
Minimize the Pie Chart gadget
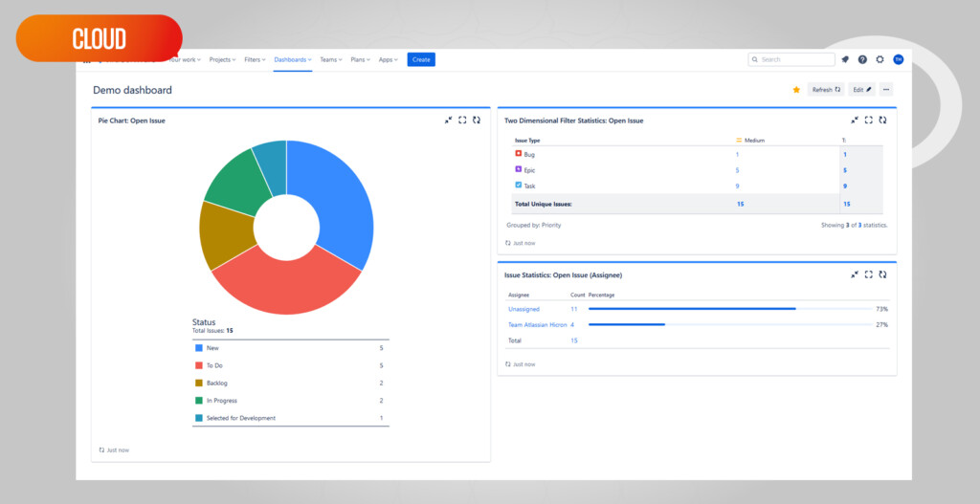tap(448, 121)
